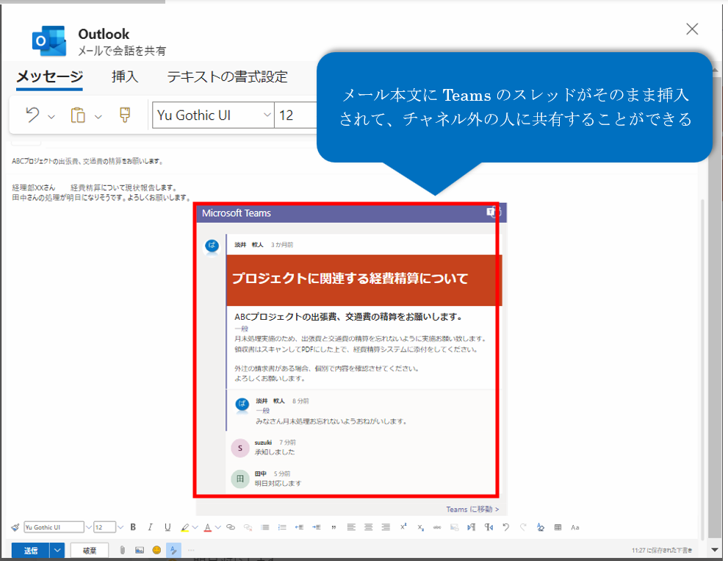This screenshot has width=728, height=561.
Task: Click the greyed inline picture icon
Action: [x=455, y=527]
